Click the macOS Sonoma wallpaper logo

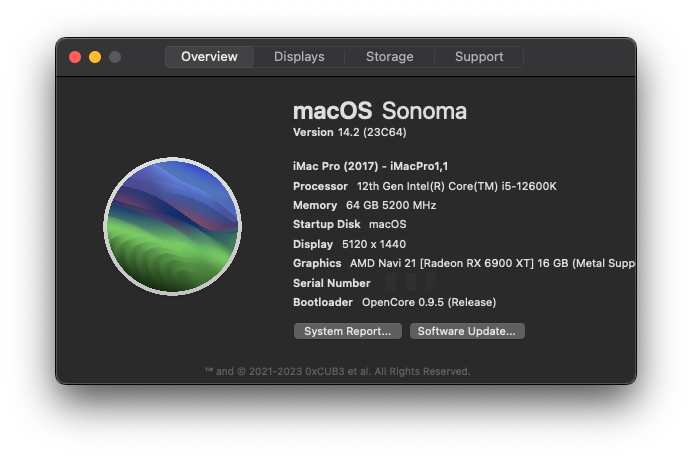coord(172,226)
